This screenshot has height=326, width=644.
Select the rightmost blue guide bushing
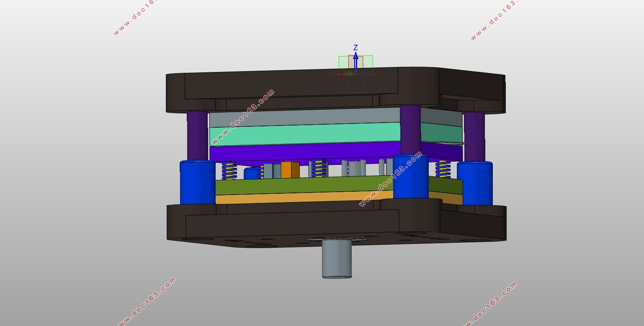click(x=474, y=183)
